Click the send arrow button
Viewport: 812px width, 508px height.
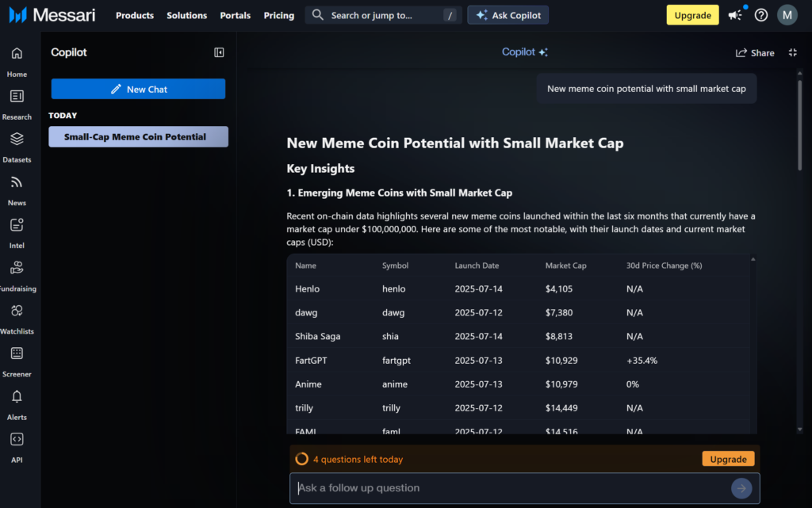(741, 488)
